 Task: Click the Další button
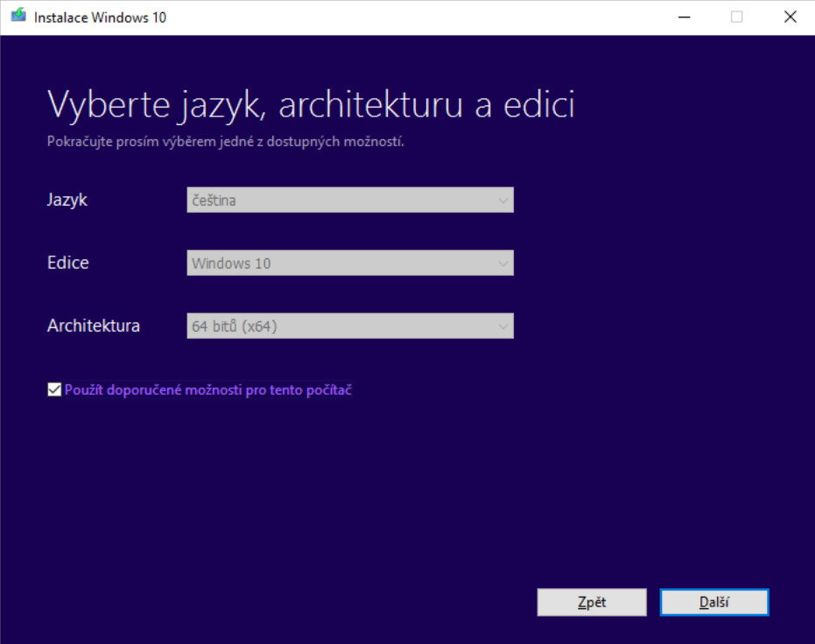[714, 602]
